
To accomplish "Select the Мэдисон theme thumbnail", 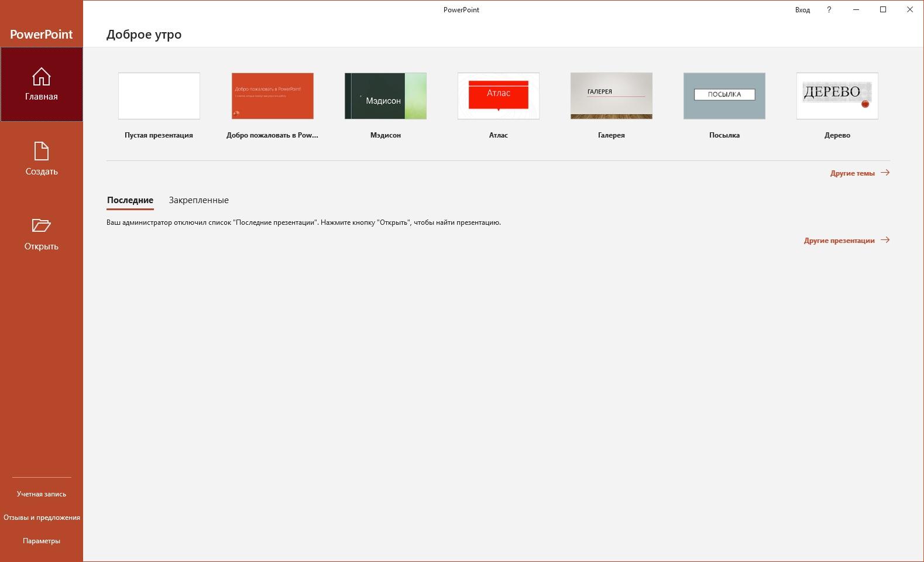I will click(x=385, y=96).
